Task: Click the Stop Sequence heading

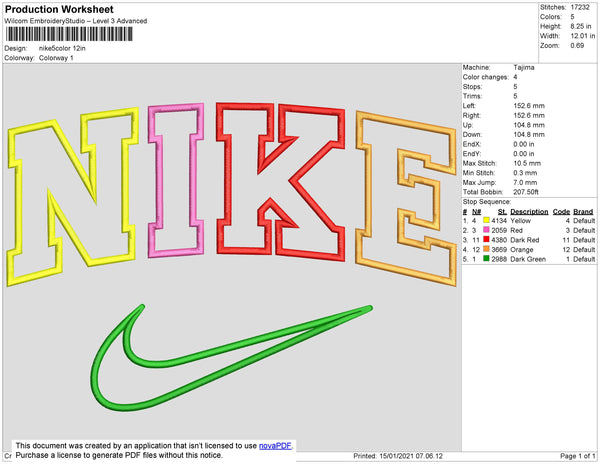Action: click(x=491, y=202)
